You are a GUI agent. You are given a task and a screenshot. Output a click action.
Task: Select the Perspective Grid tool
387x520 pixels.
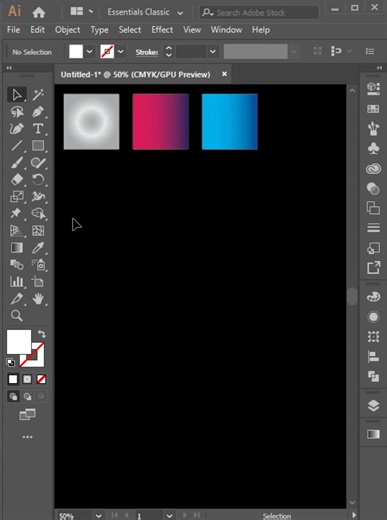[x=17, y=231]
